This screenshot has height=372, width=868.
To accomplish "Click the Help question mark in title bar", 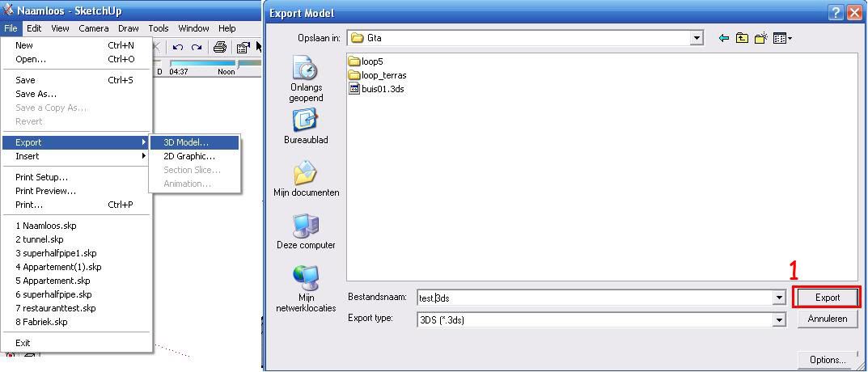I will point(836,13).
